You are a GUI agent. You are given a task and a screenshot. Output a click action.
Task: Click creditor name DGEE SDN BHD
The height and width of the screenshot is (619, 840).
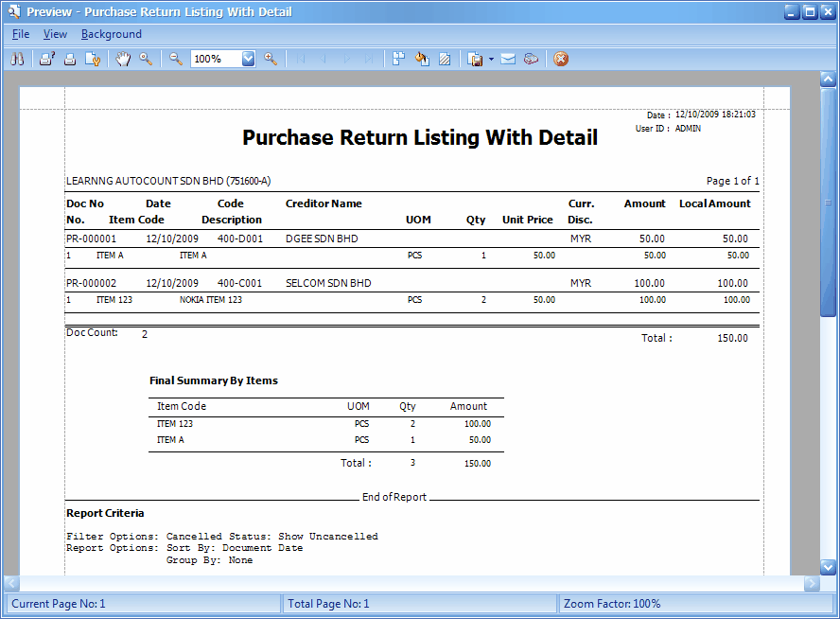(x=322, y=239)
